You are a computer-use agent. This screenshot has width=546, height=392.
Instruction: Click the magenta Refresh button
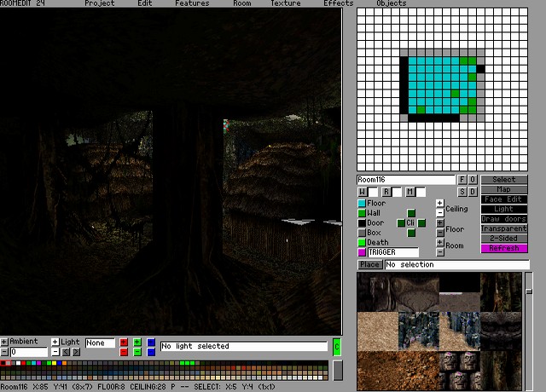point(504,248)
